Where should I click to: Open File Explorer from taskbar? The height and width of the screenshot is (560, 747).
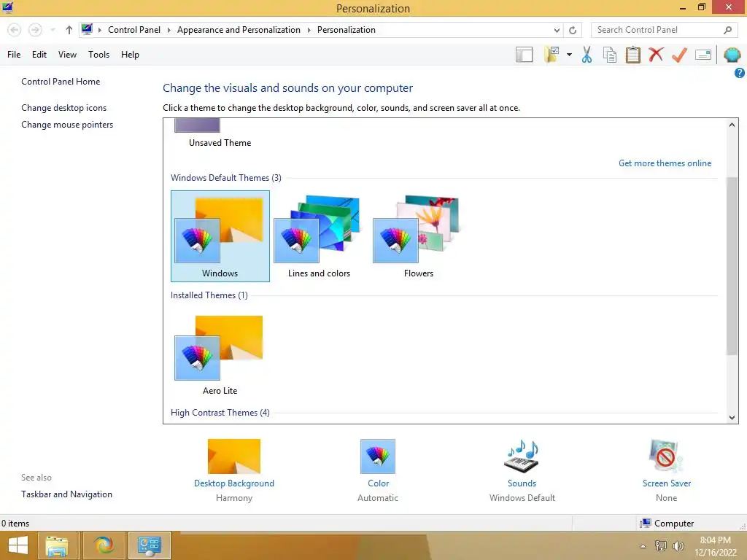click(x=57, y=545)
